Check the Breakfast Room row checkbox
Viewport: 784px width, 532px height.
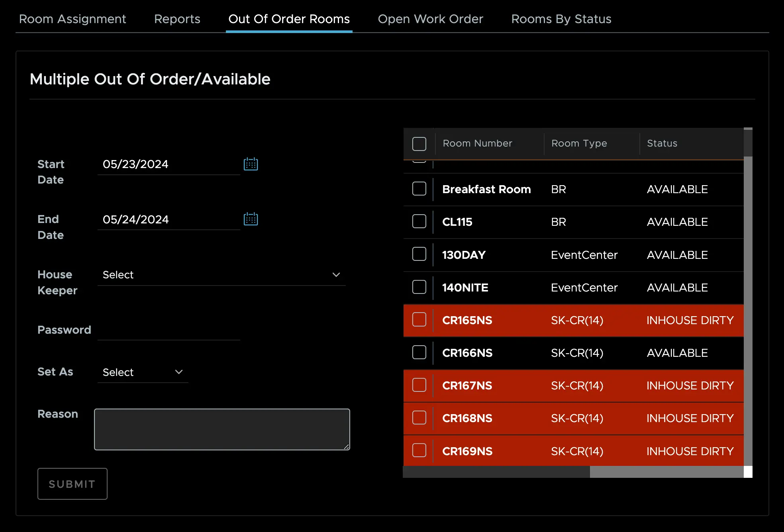pyautogui.click(x=419, y=189)
